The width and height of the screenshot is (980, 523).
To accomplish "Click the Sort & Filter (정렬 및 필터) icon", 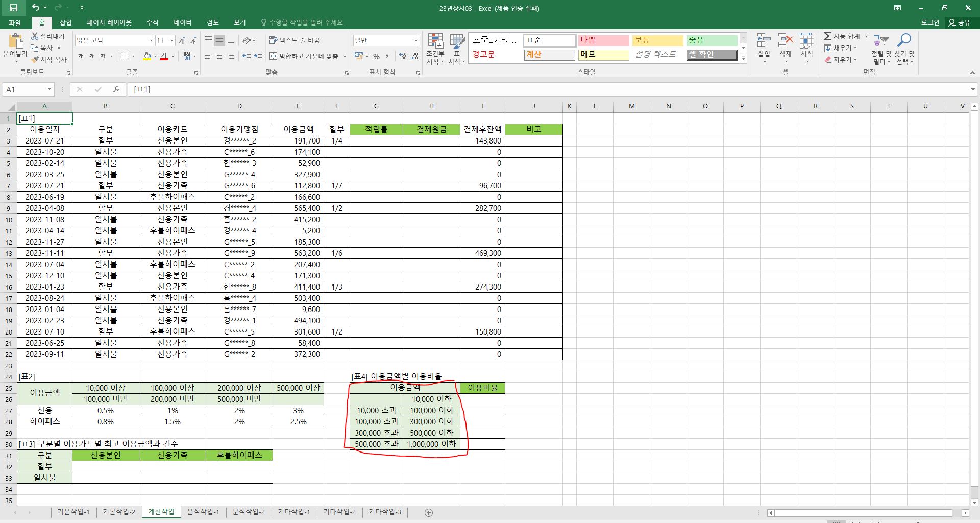I will tap(880, 42).
